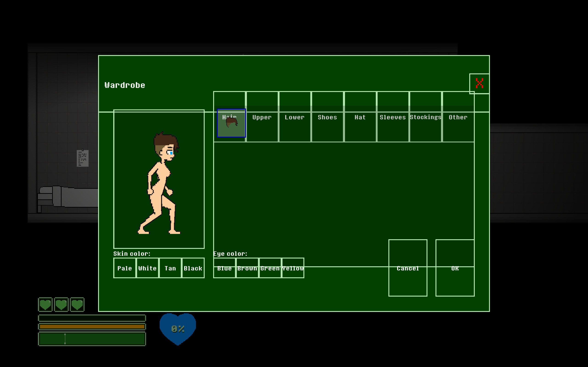This screenshot has width=588, height=367.
Task: Open the Upper clothing tab
Action: coord(262,117)
